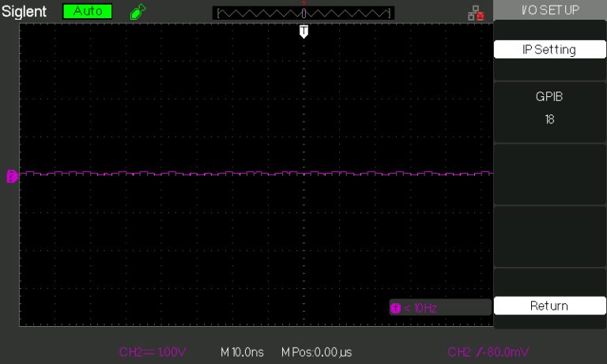Click the I/O SET UP menu header
This screenshot has height=364, width=607.
coord(549,9)
